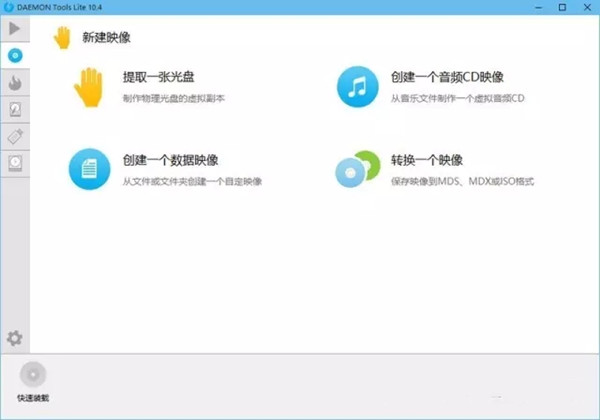
Task: Click the Quick Mount disc icon
Action: tap(32, 375)
